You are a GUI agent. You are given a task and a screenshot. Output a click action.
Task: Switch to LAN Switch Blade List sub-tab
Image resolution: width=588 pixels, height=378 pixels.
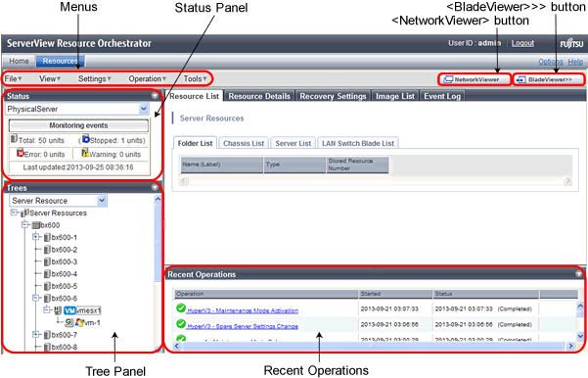pos(358,143)
